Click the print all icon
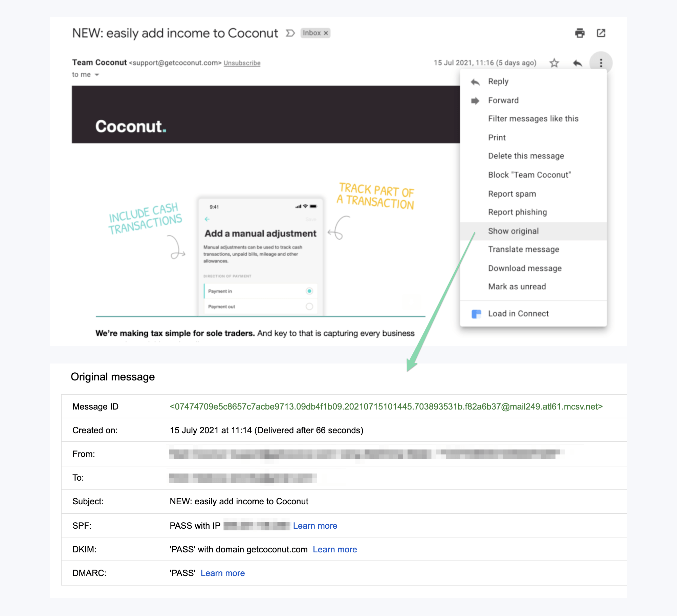The image size is (677, 616). point(580,33)
